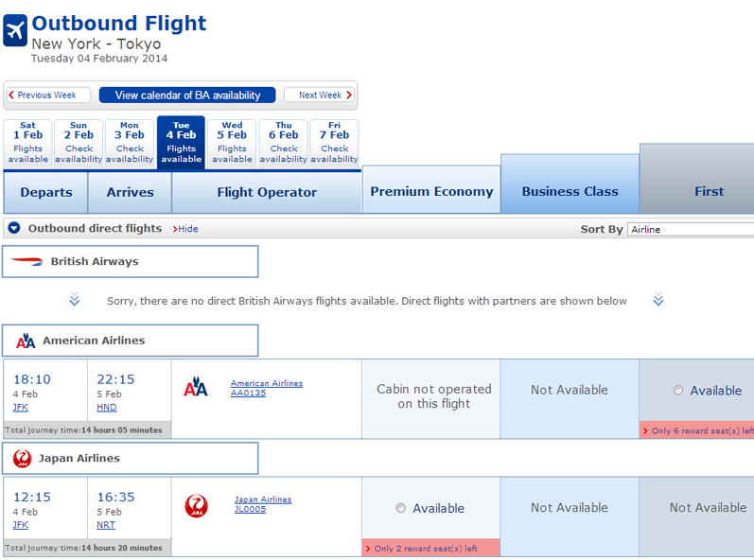Open View calendar of BA availability
The width and height of the screenshot is (754, 560).
click(x=187, y=96)
